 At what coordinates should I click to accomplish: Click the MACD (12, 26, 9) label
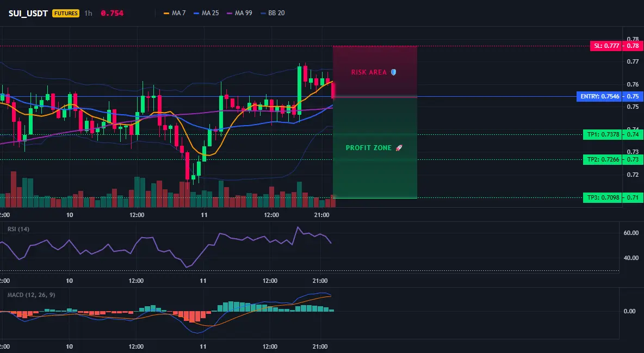31,295
